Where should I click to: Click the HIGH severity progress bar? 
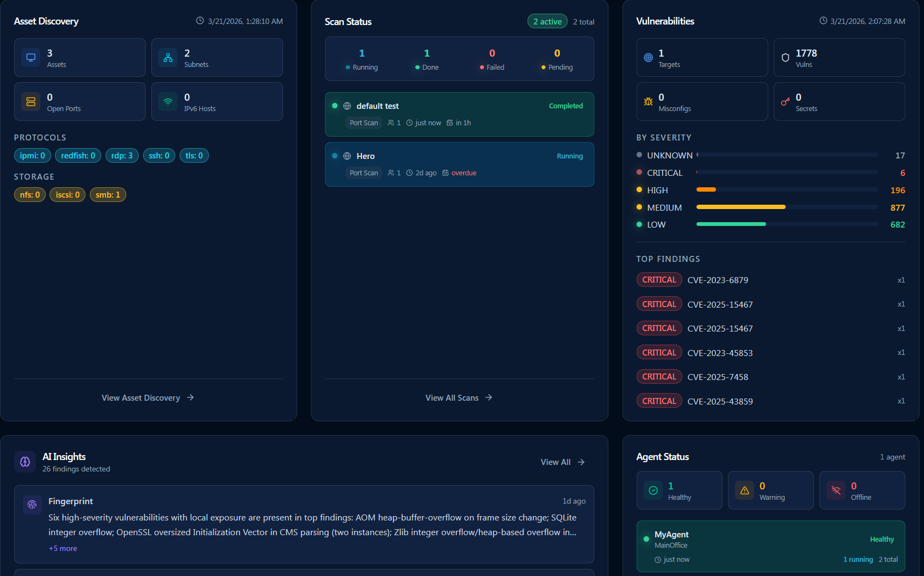coord(787,189)
